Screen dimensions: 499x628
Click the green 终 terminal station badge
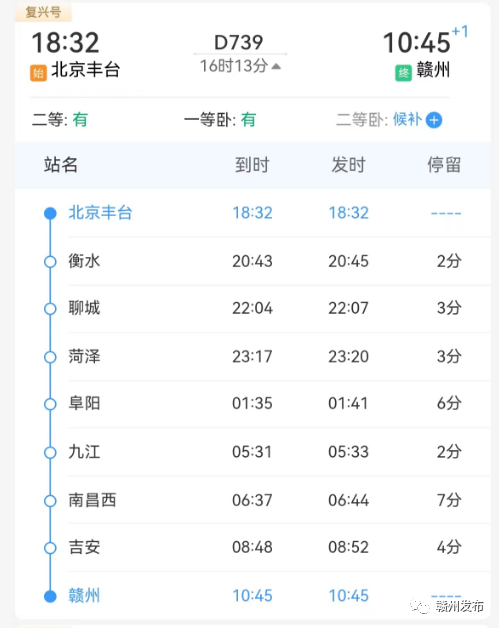coord(403,73)
